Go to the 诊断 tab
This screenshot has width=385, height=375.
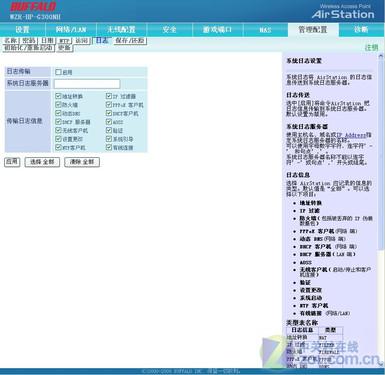[x=361, y=30]
